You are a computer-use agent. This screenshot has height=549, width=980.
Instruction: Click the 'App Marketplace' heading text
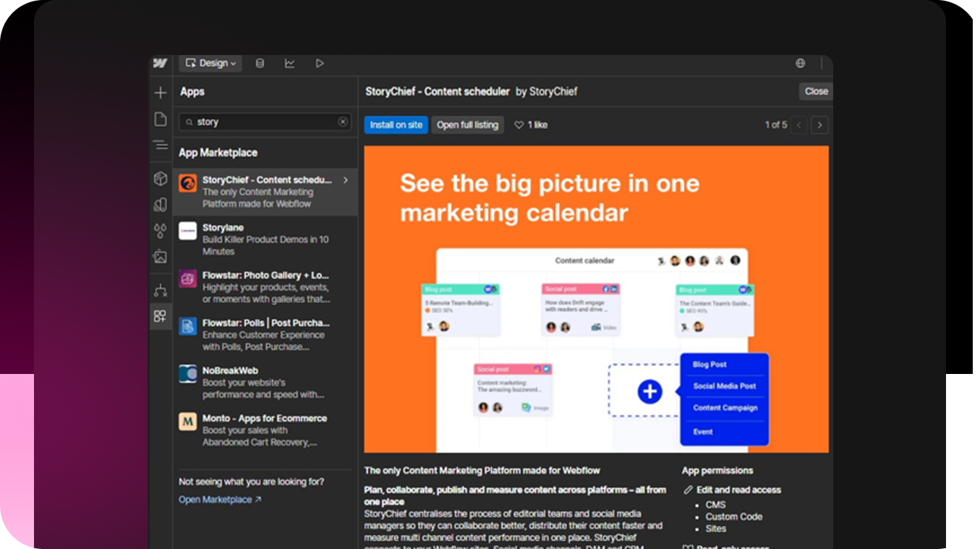[x=218, y=153]
